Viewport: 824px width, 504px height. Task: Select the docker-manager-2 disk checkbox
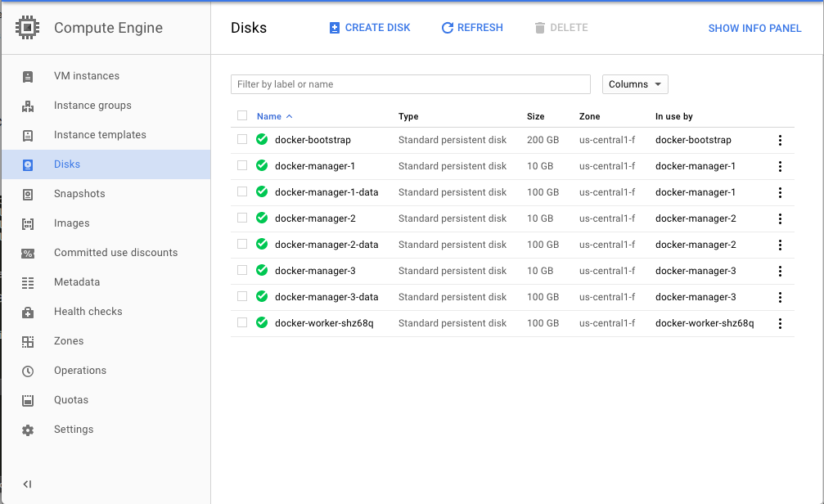click(242, 218)
